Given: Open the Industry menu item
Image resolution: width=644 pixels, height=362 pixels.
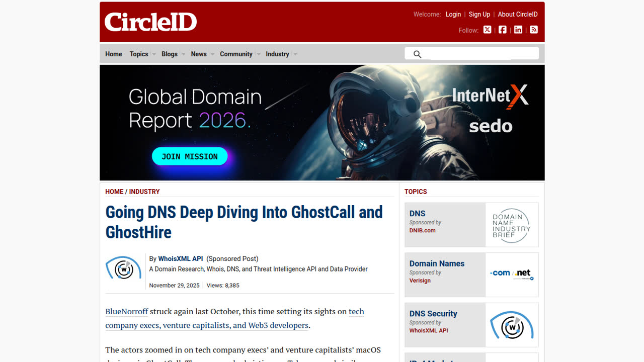Looking at the screenshot, I should click(x=277, y=54).
